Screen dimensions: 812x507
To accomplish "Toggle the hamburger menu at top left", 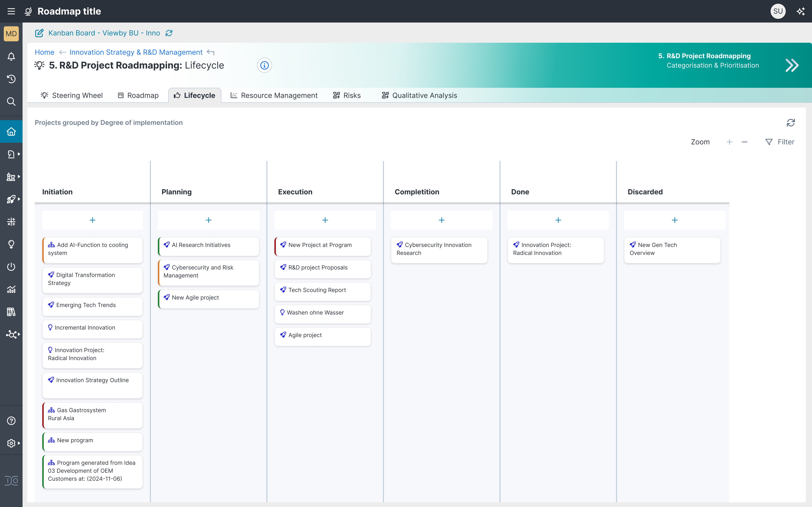I will (x=11, y=12).
